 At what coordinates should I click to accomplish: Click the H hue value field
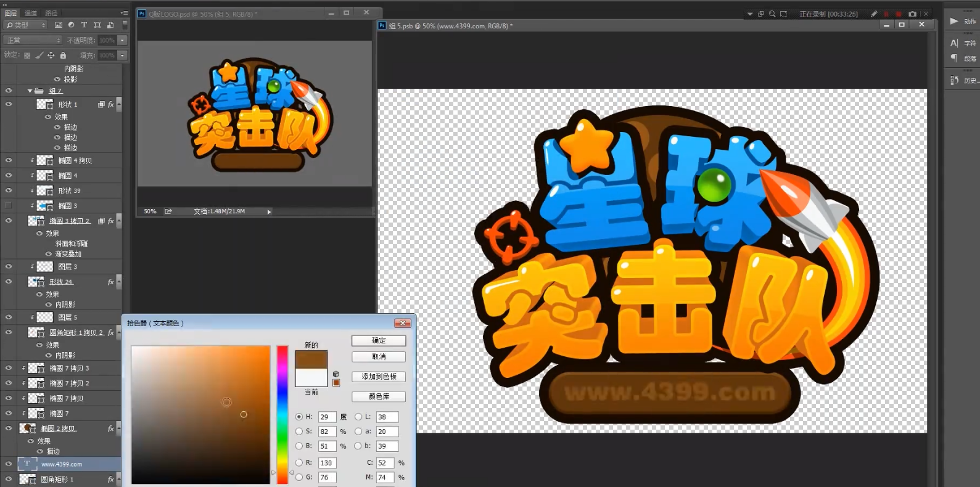click(x=327, y=417)
